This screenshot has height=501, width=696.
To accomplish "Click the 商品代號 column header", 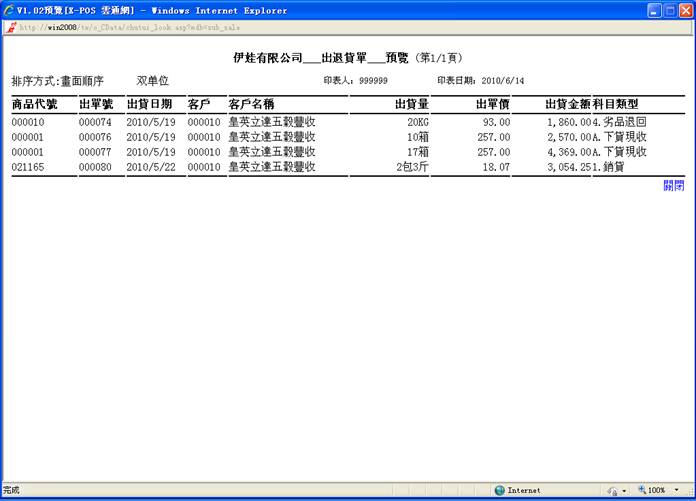I will click(34, 104).
